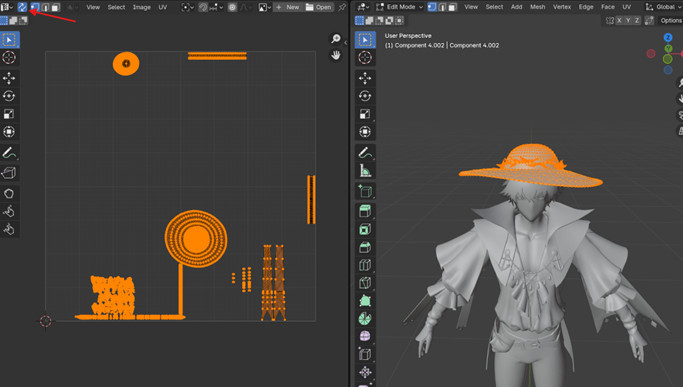Image resolution: width=683 pixels, height=387 pixels.
Task: Toggle snapping in UV editor header
Action: [203, 7]
